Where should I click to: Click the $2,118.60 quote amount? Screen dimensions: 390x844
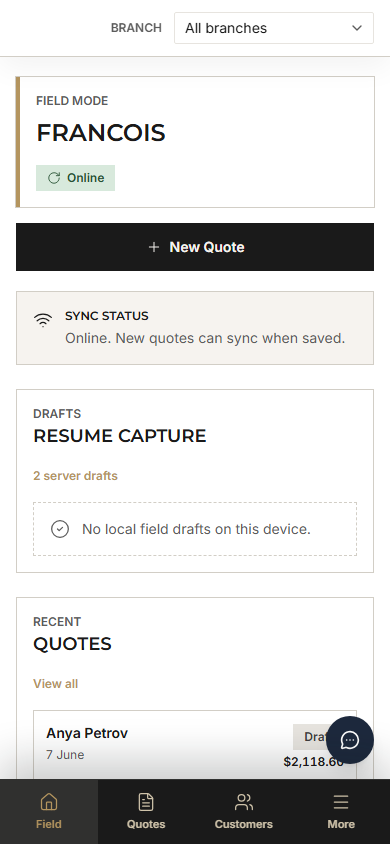[x=314, y=762]
